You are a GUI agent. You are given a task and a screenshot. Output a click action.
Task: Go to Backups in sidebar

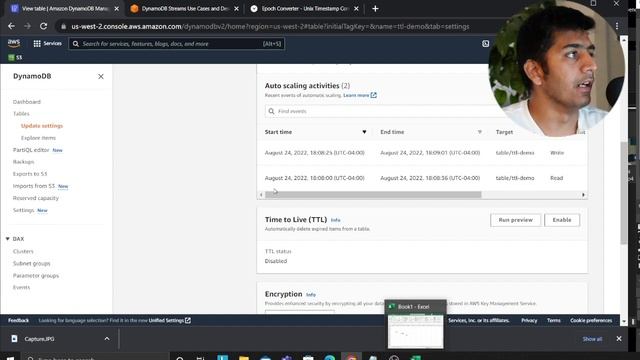(23, 162)
